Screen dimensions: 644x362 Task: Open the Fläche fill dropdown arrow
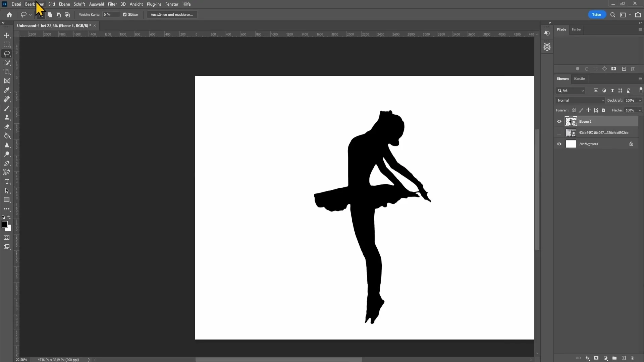(640, 110)
